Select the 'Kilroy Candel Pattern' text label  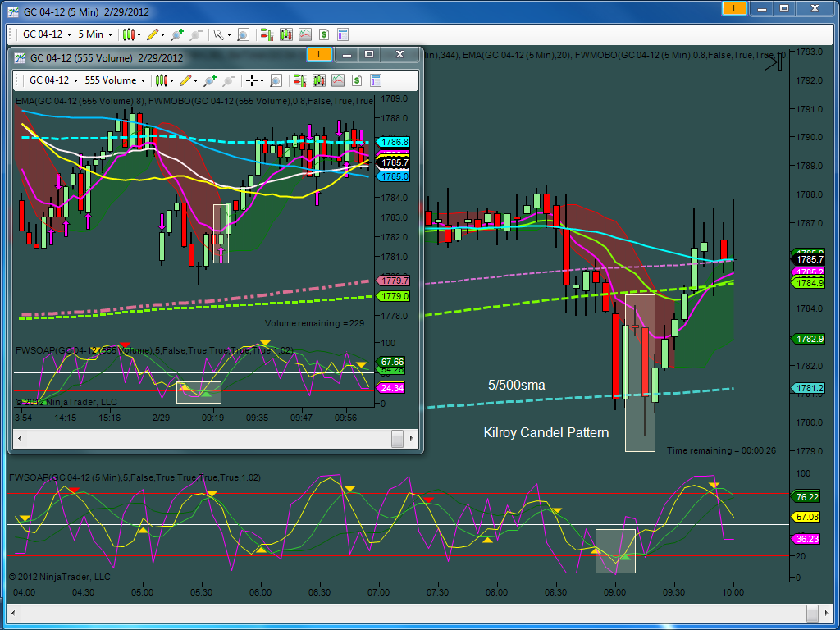(546, 432)
